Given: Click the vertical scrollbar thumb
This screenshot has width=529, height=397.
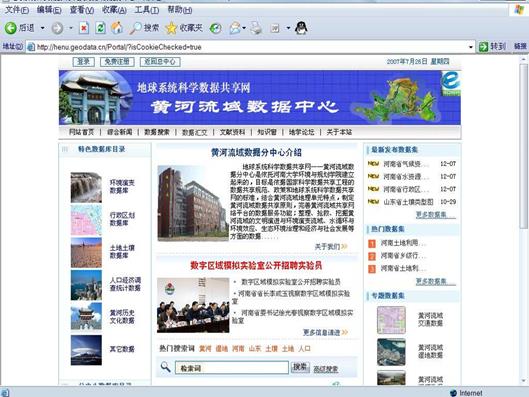Looking at the screenshot, I should point(523,146).
